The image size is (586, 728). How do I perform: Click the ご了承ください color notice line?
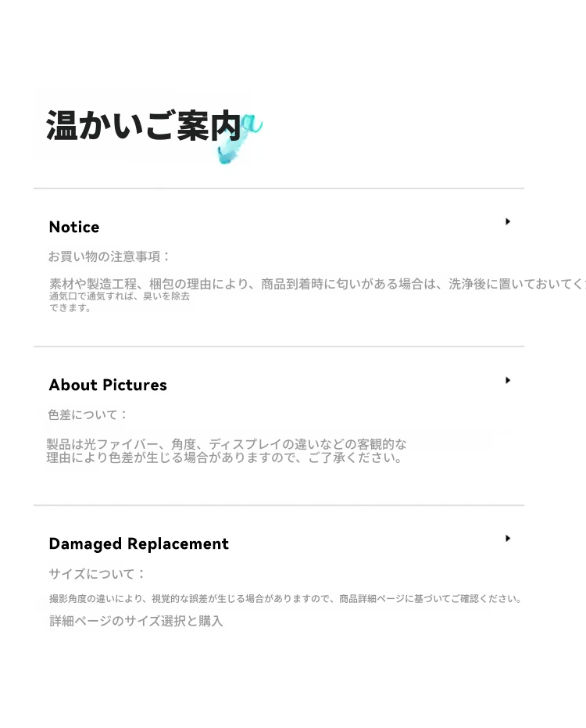224,457
